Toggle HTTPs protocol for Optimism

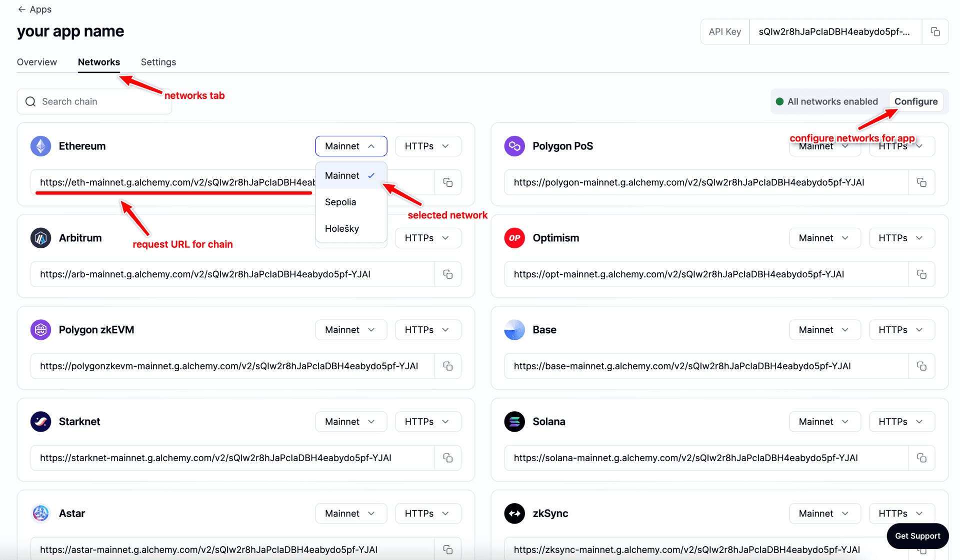[900, 237]
